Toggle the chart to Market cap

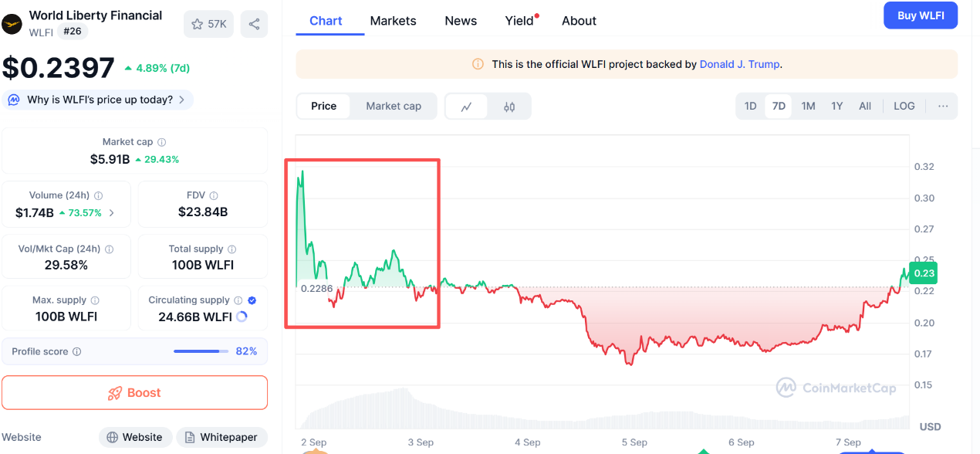pos(394,107)
